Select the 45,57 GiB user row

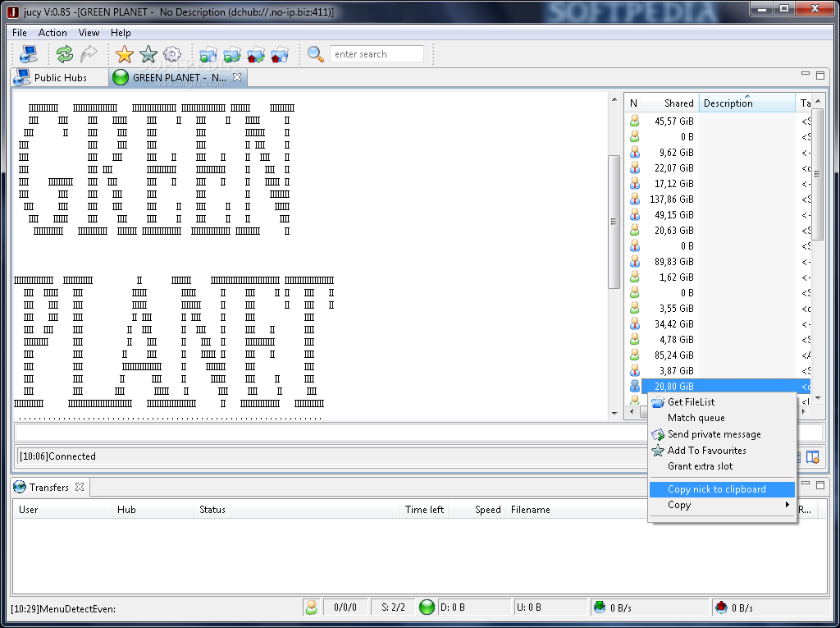718,121
